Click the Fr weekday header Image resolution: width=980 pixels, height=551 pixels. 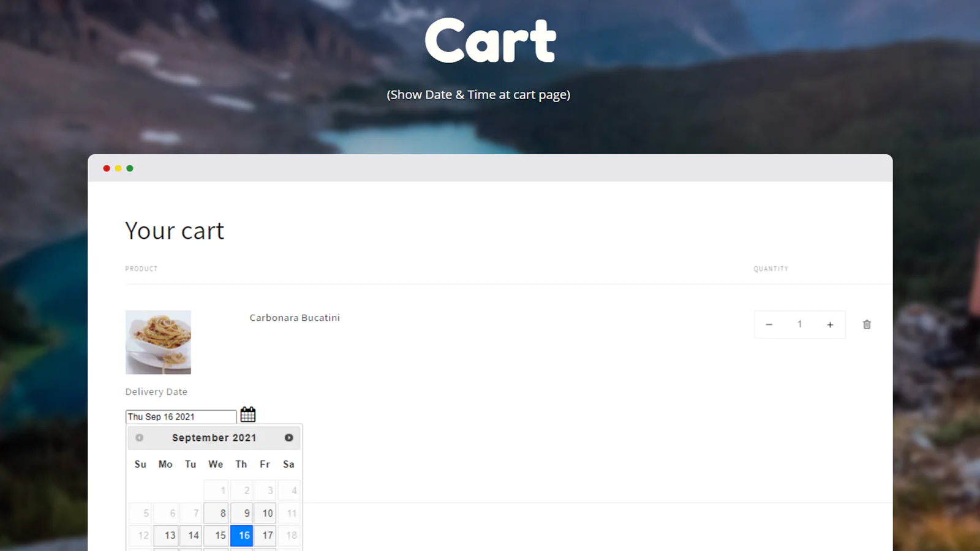click(x=265, y=464)
